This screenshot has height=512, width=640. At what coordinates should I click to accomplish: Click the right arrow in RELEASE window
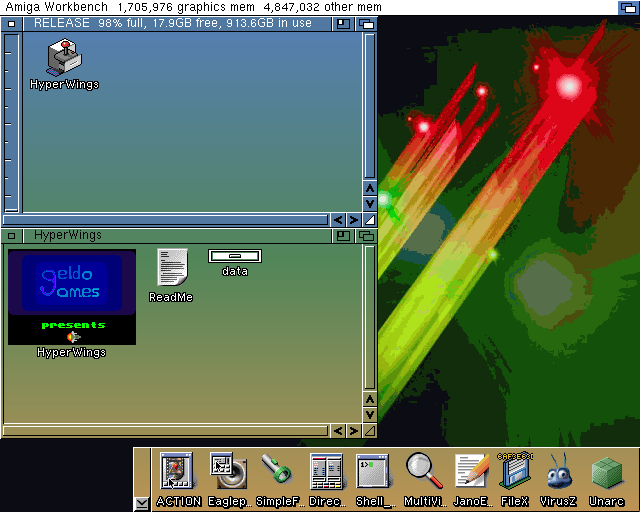353,220
